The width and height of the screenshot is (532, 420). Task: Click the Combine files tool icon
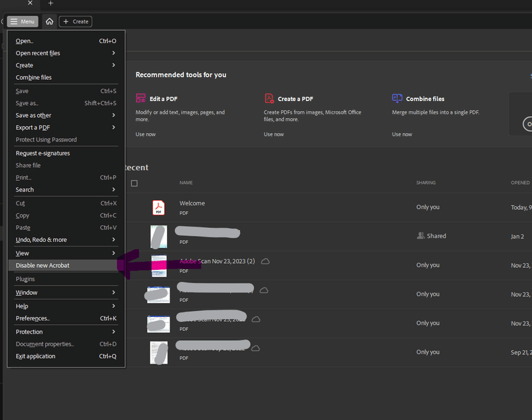click(397, 98)
